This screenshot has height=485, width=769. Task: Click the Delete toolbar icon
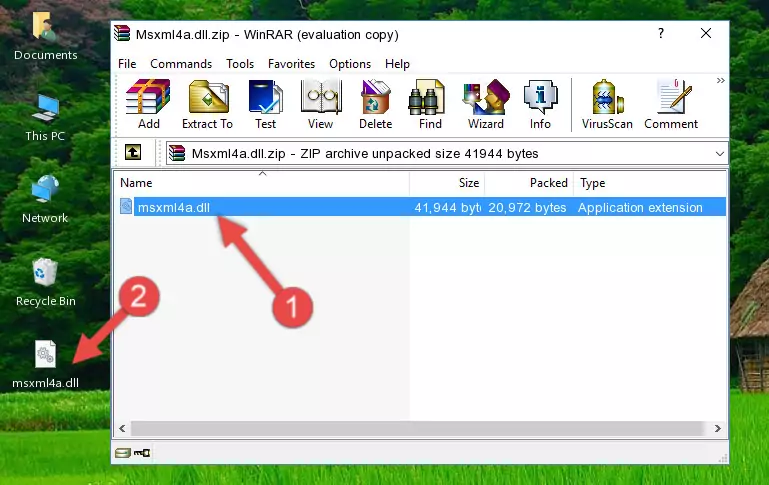tap(375, 104)
